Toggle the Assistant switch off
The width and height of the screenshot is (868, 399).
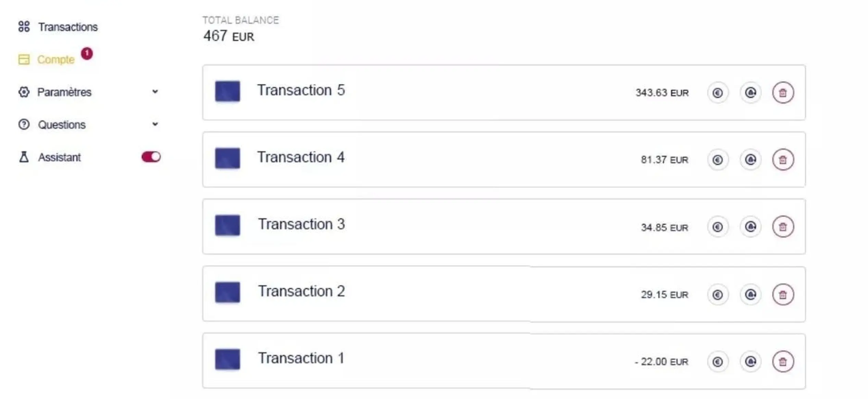(151, 157)
